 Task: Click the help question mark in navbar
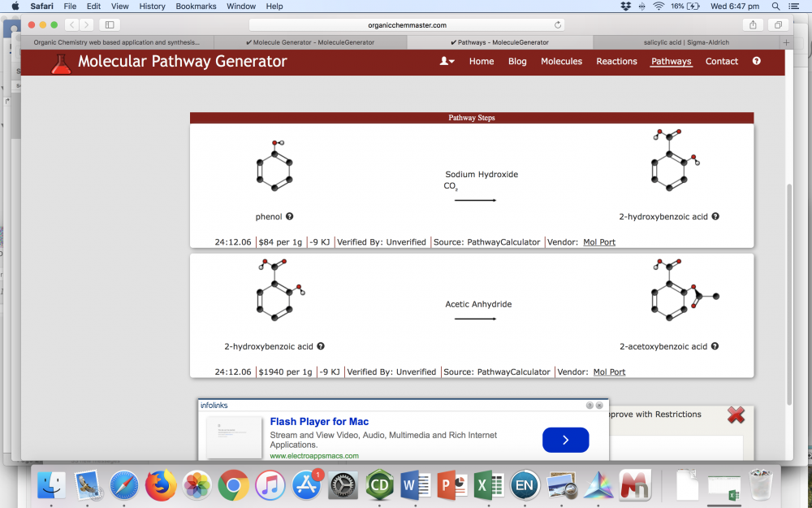pyautogui.click(x=756, y=61)
